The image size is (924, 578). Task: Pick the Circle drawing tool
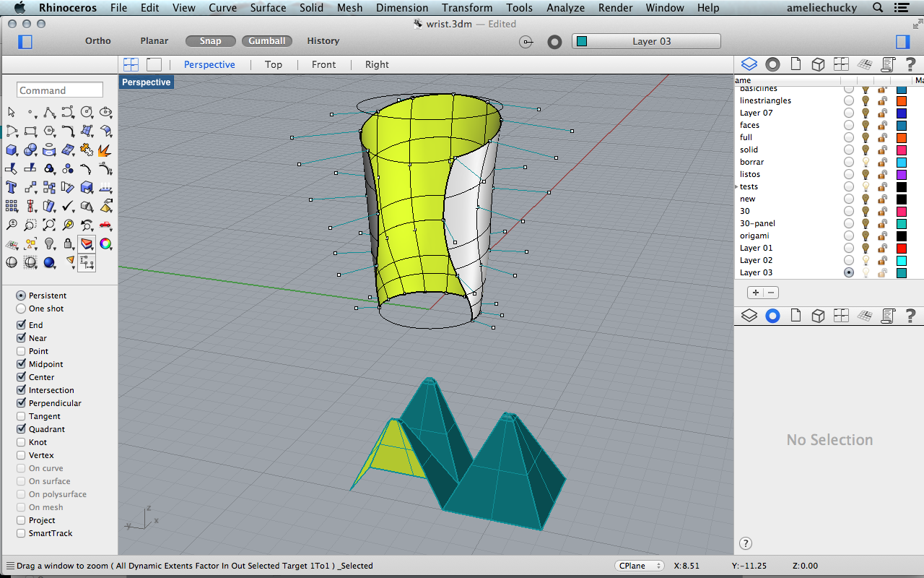[x=87, y=113]
